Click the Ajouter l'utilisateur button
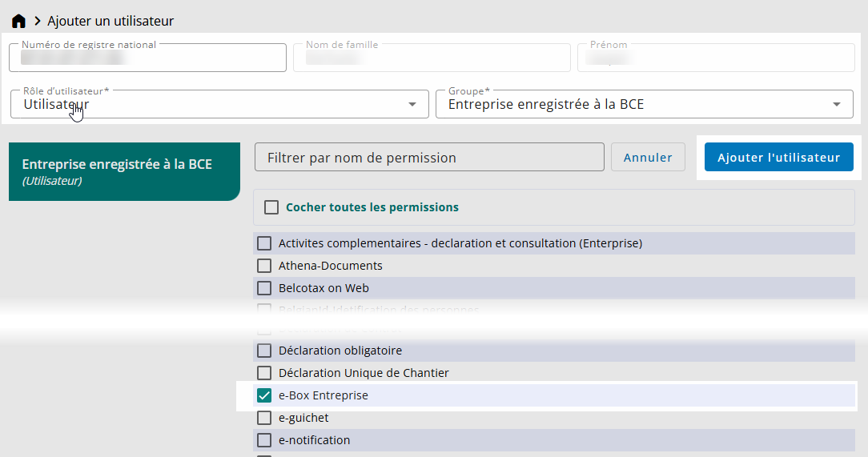Viewport: 868px width, 457px height. pos(778,158)
